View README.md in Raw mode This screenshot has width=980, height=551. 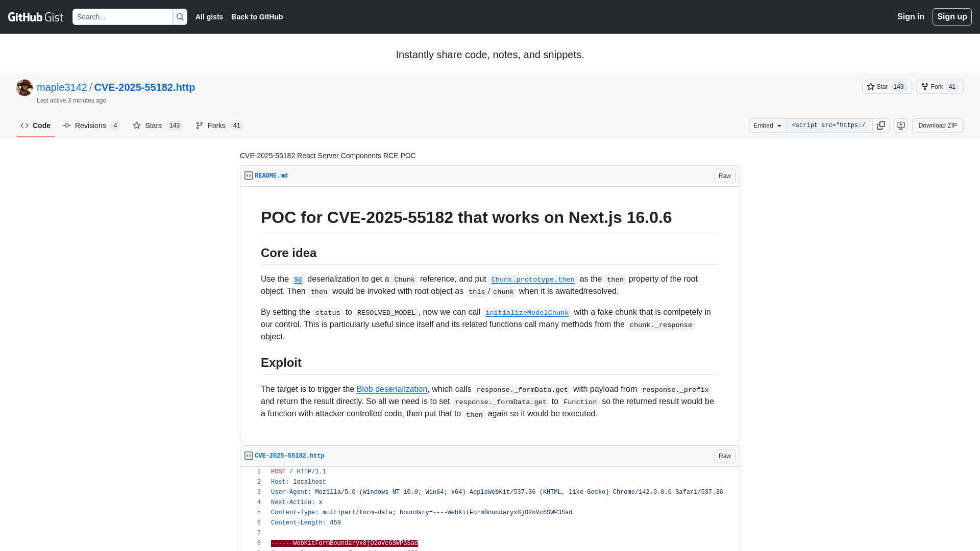pos(724,176)
